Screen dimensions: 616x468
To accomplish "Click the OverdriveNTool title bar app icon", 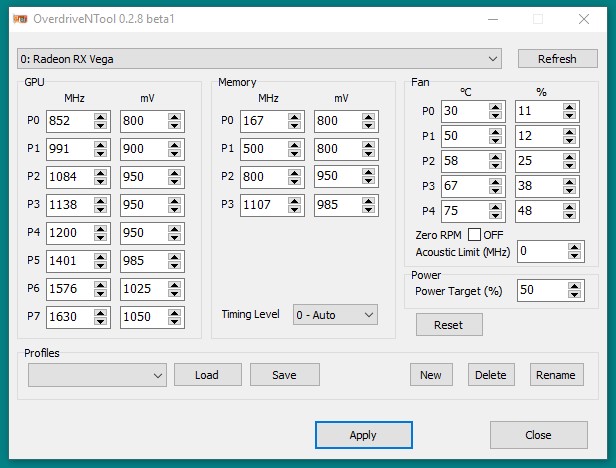I will click(x=20, y=18).
